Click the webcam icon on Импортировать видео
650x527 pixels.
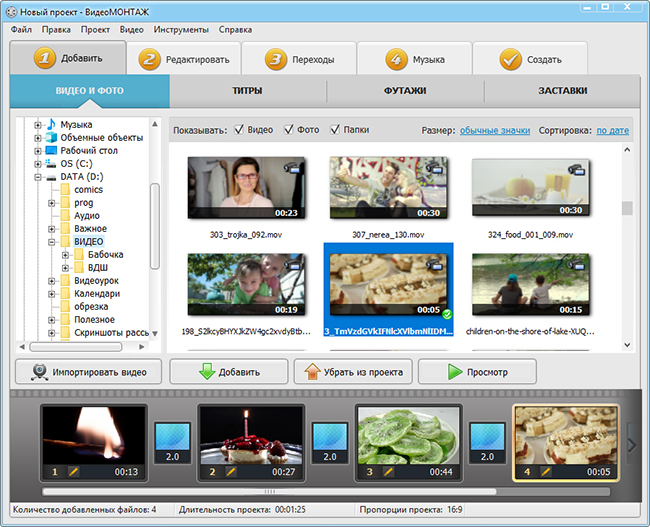[40, 372]
